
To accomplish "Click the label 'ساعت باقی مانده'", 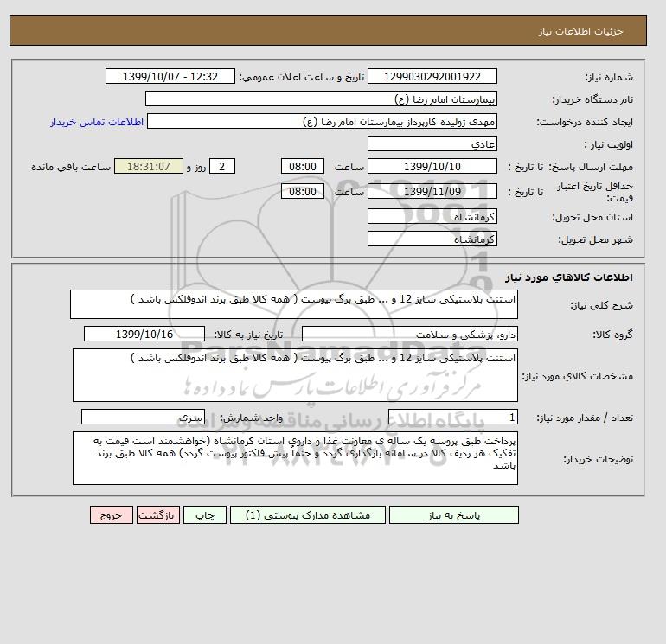I will 71,167.
